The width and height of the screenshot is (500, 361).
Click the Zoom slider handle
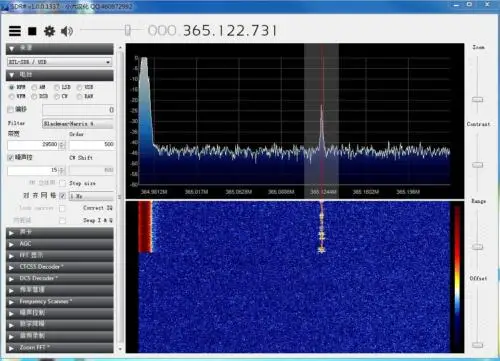(478, 100)
